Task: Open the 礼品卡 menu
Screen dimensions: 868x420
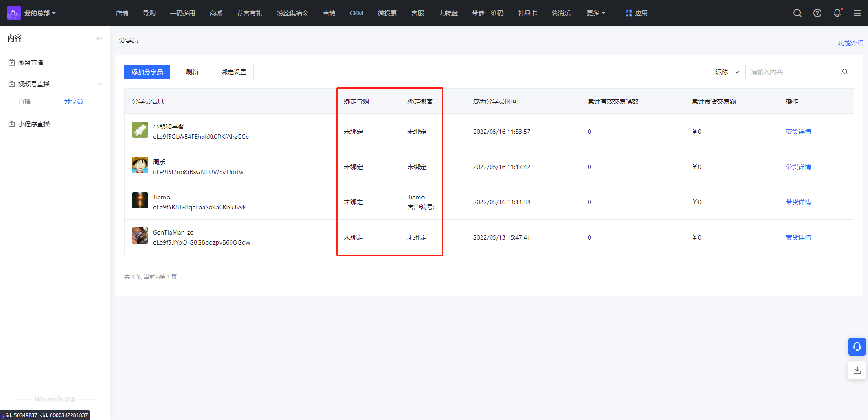Action: pyautogui.click(x=528, y=13)
